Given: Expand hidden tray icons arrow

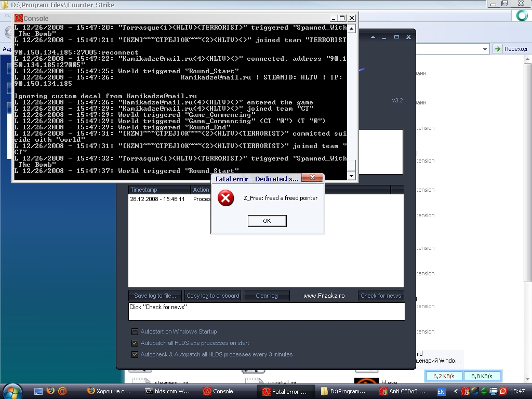Looking at the screenshot, I should pyautogui.click(x=456, y=392).
